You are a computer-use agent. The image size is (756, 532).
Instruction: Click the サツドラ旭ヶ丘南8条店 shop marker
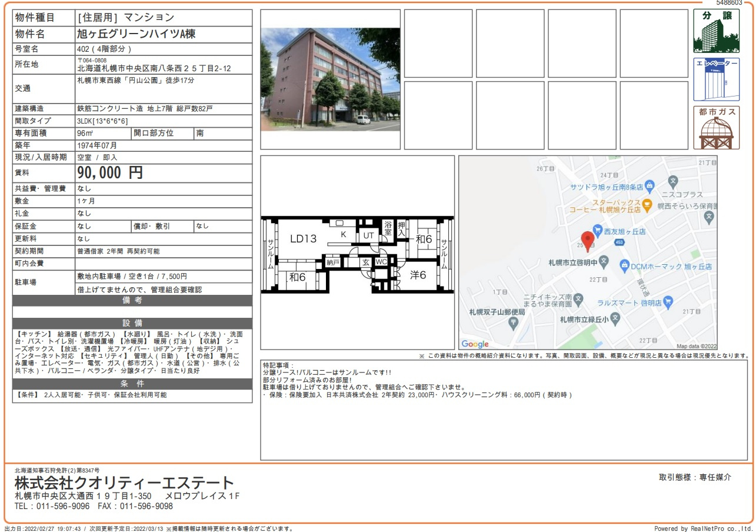coord(650,187)
